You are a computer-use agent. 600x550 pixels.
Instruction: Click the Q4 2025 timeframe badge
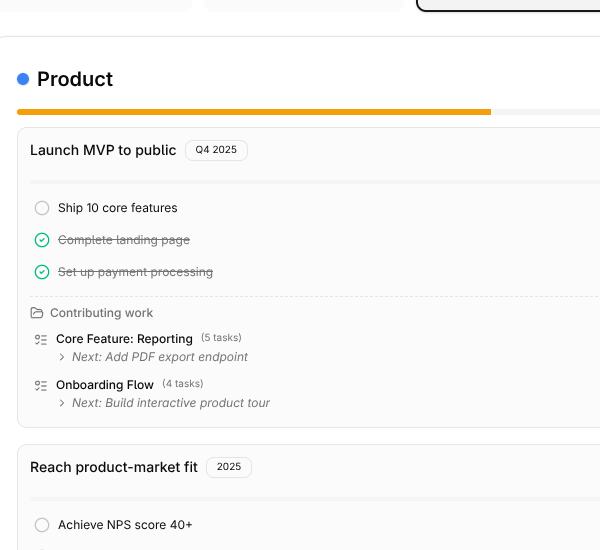[216, 150]
